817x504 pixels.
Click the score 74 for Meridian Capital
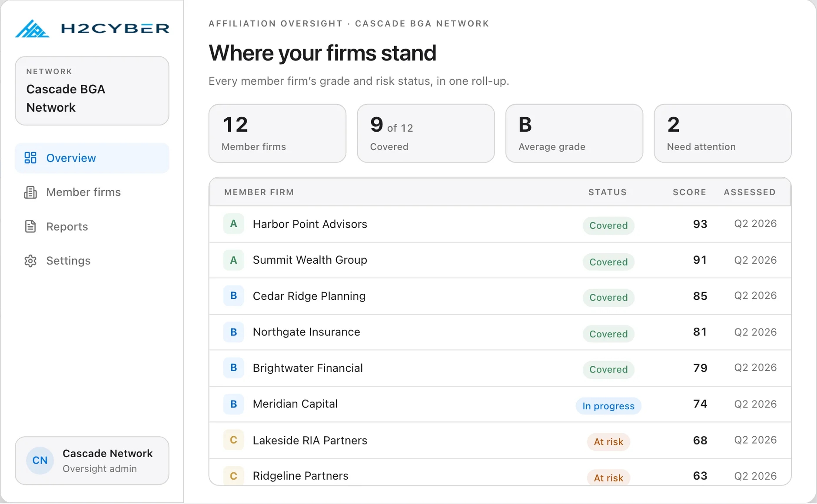(x=700, y=404)
